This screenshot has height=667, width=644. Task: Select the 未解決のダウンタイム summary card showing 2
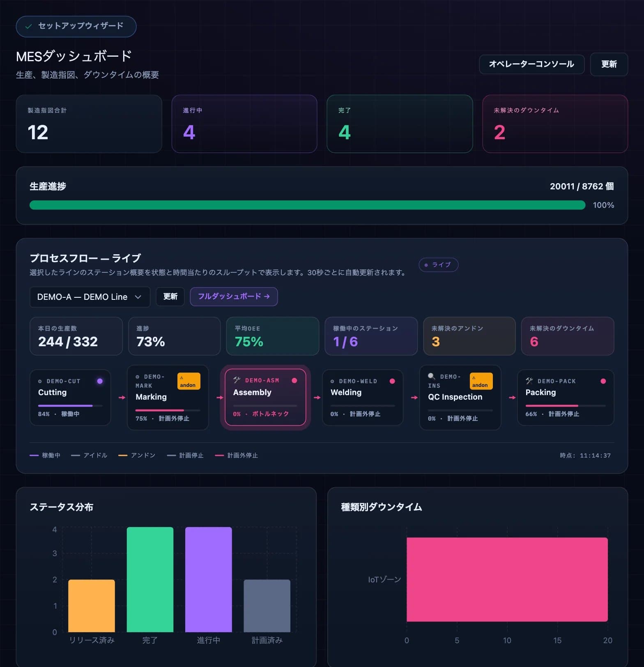click(x=555, y=124)
